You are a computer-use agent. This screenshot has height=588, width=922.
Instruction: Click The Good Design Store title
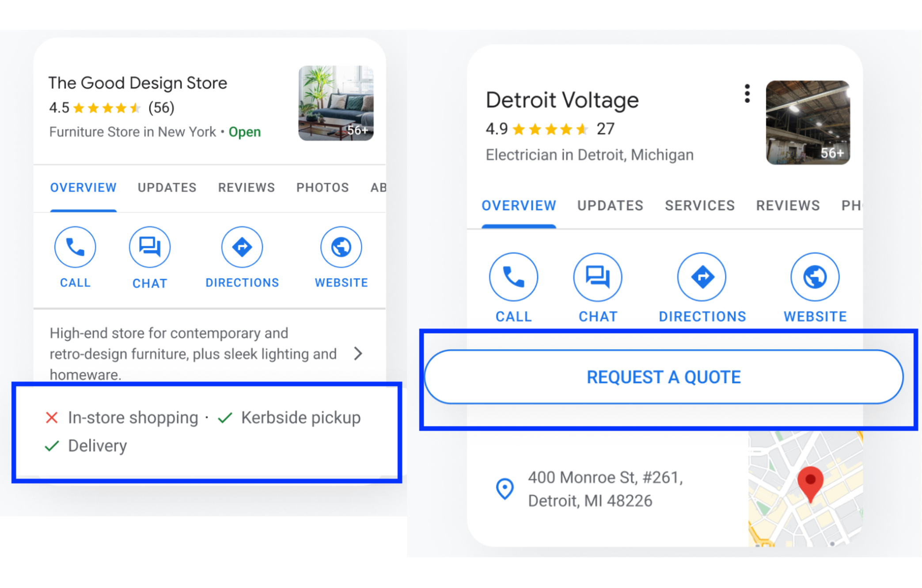click(137, 83)
